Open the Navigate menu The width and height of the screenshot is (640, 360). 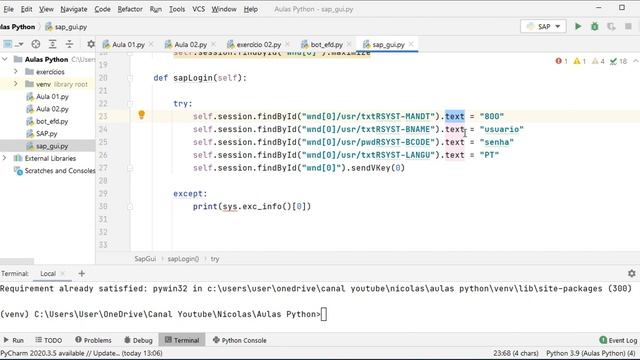(74, 9)
